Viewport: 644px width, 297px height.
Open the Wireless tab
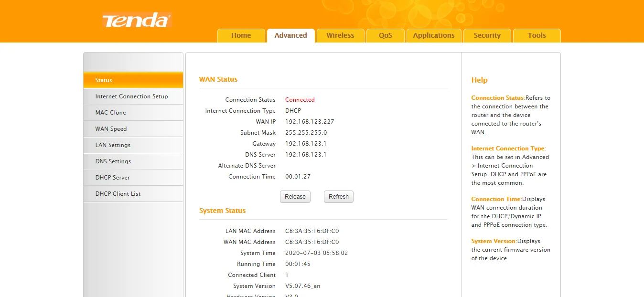(x=340, y=35)
